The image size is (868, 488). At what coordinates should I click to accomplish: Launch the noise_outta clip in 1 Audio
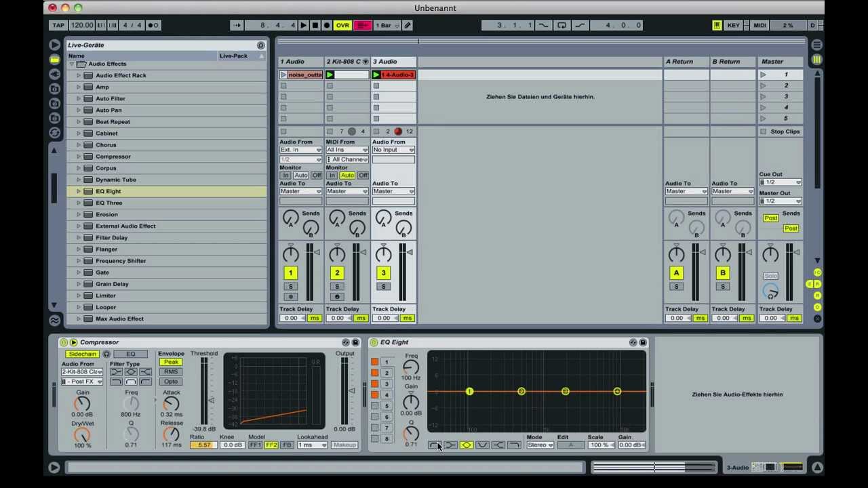284,75
